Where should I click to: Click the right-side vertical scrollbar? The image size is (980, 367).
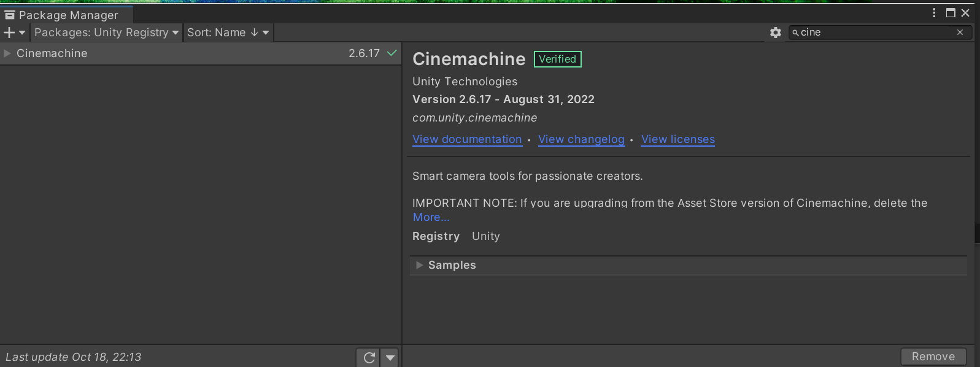(x=977, y=233)
